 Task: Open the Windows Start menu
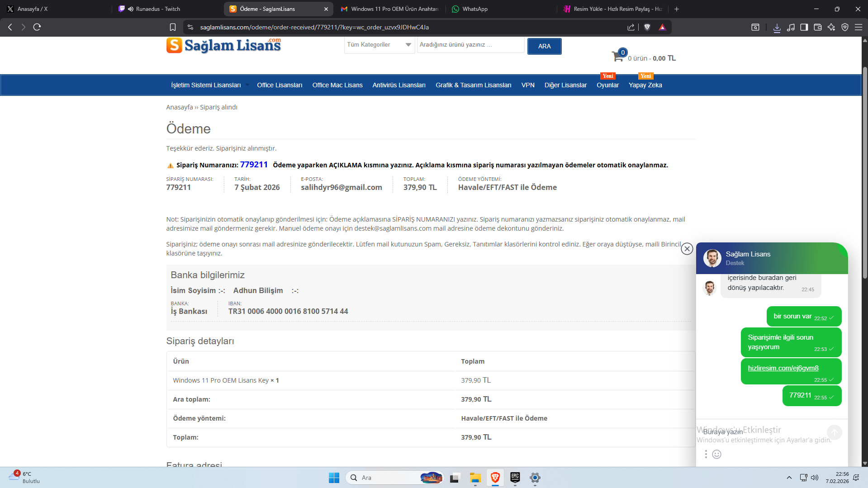click(x=334, y=478)
